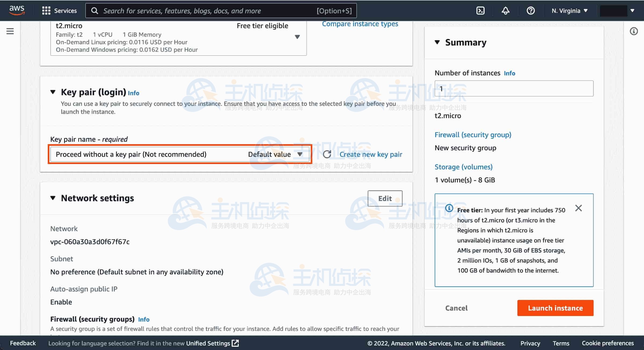Expand the t2.micro instance type dropdown
This screenshot has width=644, height=350.
coord(297,37)
